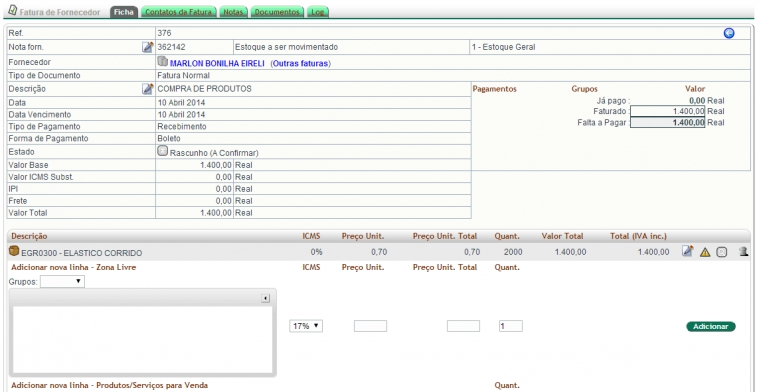Click the square details icon on EGR0300 row
Viewport: 757px width, 392px height.
(721, 252)
